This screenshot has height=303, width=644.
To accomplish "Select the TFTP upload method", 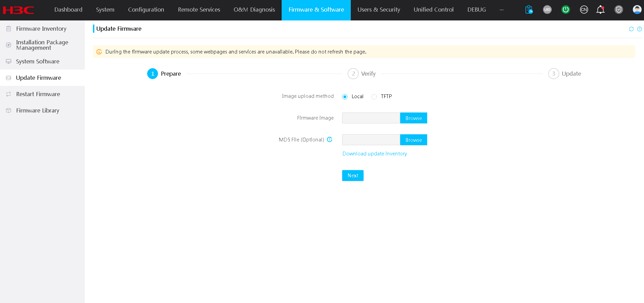I will pyautogui.click(x=374, y=97).
